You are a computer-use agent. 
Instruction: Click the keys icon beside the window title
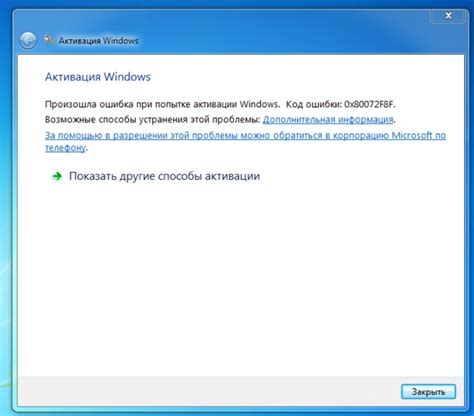(49, 40)
